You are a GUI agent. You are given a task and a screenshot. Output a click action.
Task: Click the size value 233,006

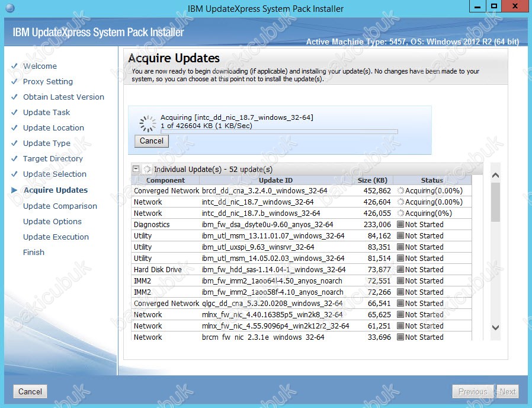377,224
